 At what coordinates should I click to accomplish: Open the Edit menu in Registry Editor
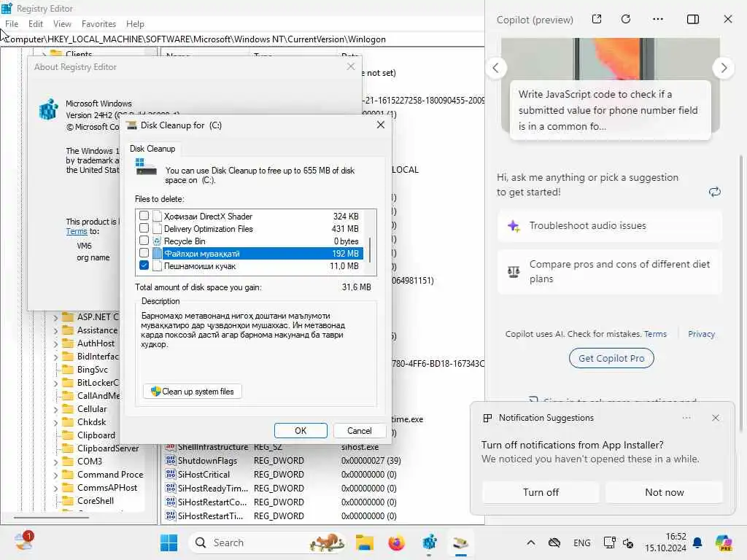click(36, 24)
